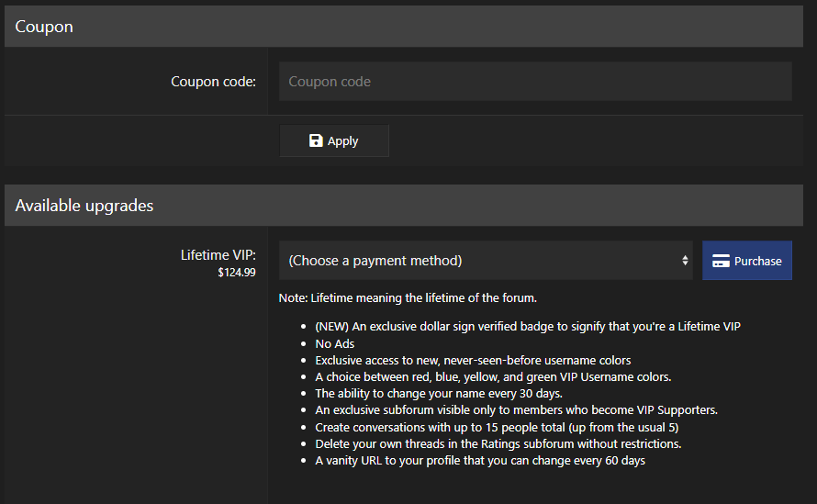Viewport: 817px width, 504px height.
Task: Click the Coupon section header
Action: pos(44,27)
